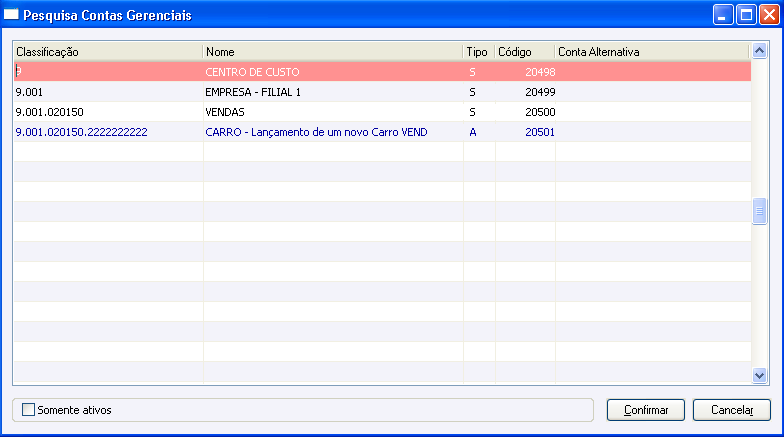Maximize the Pesquisa Contas Gerenciais window

[746, 15]
